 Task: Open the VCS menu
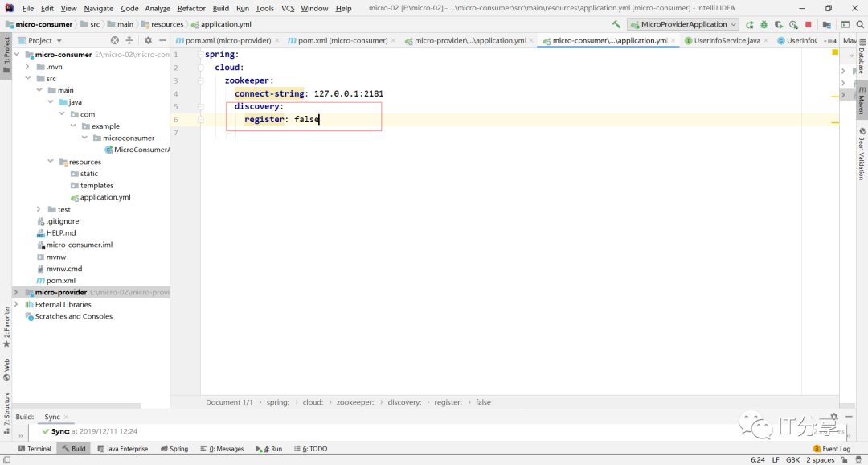[x=288, y=8]
